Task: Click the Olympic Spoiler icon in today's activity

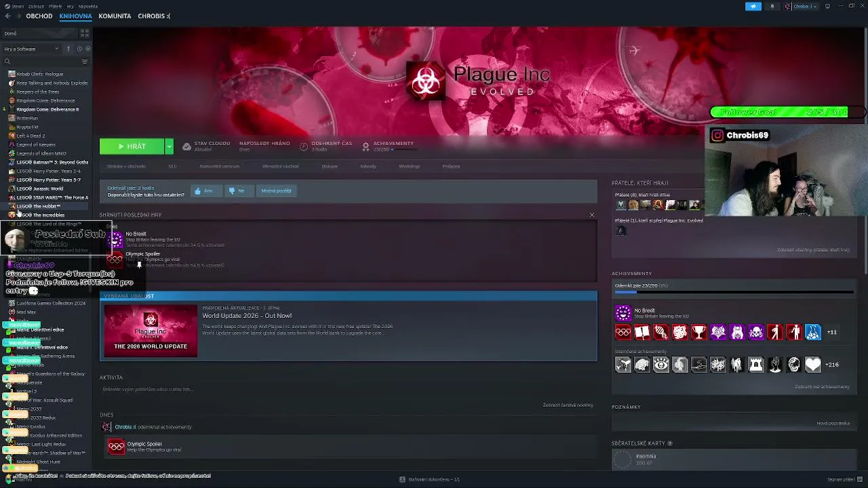Action: tap(117, 446)
